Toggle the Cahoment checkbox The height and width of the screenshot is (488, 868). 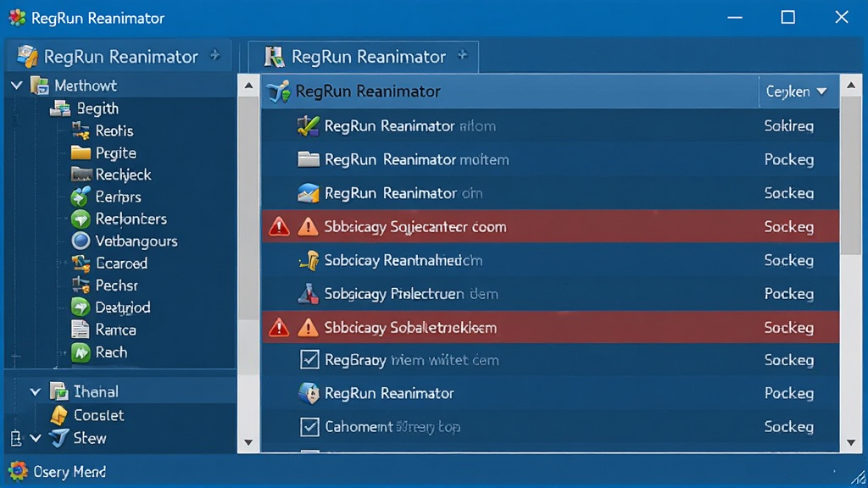(x=309, y=427)
